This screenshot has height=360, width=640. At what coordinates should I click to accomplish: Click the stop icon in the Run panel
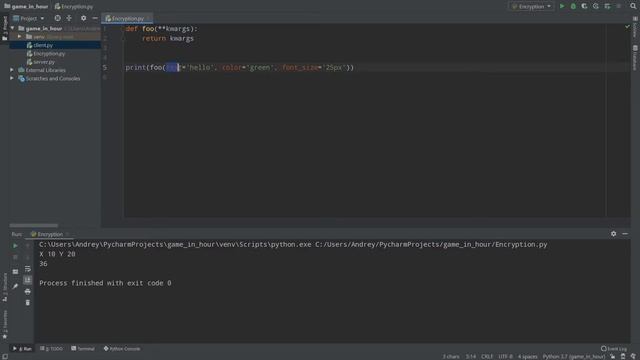point(15,257)
